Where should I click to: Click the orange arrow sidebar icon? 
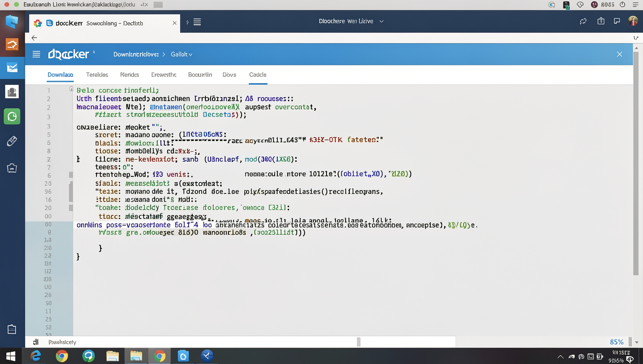pyautogui.click(x=12, y=44)
